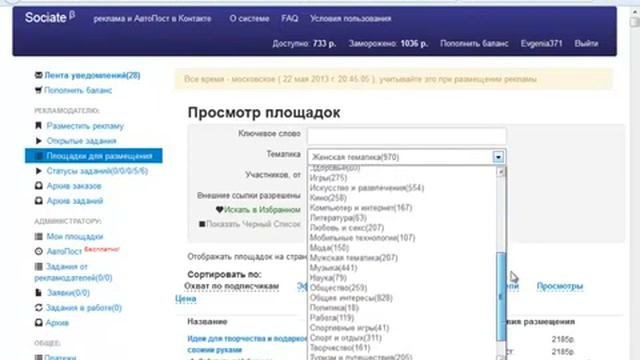The image size is (640, 360).
Task: Select Спортивные игры(41) option
Action: (x=349, y=328)
